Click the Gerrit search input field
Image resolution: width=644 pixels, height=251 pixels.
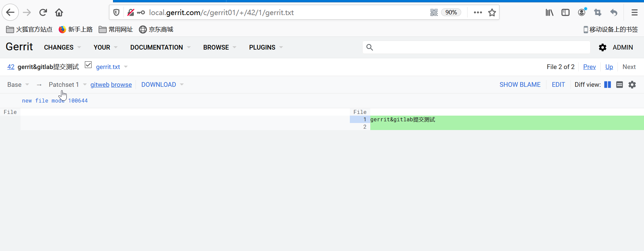click(x=476, y=47)
